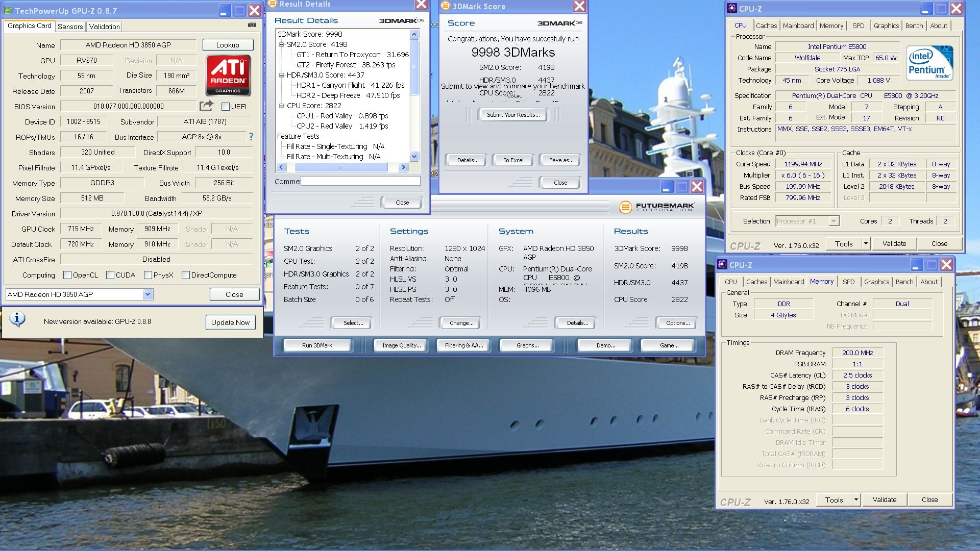Minimize the 3DMark main window
Screen dimensions: 980x551
(x=667, y=187)
